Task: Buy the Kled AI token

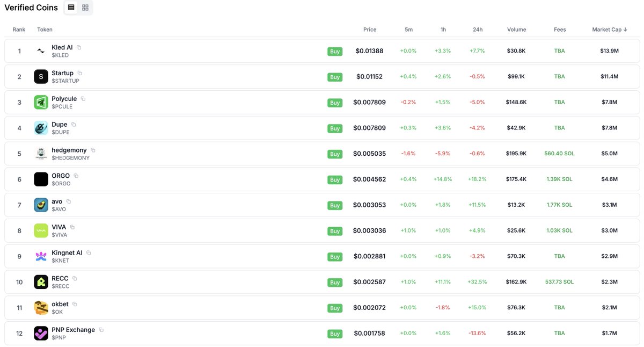Action: tap(335, 52)
